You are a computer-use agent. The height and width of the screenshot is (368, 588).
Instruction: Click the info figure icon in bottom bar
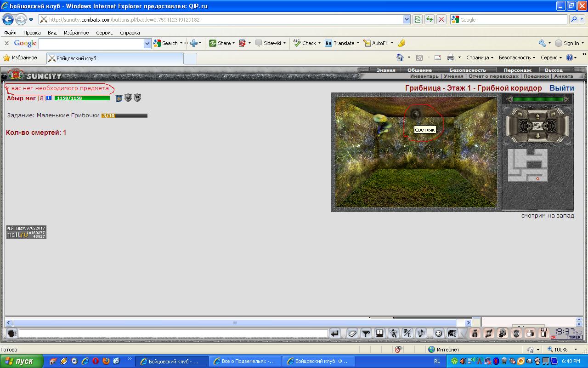tap(475, 333)
